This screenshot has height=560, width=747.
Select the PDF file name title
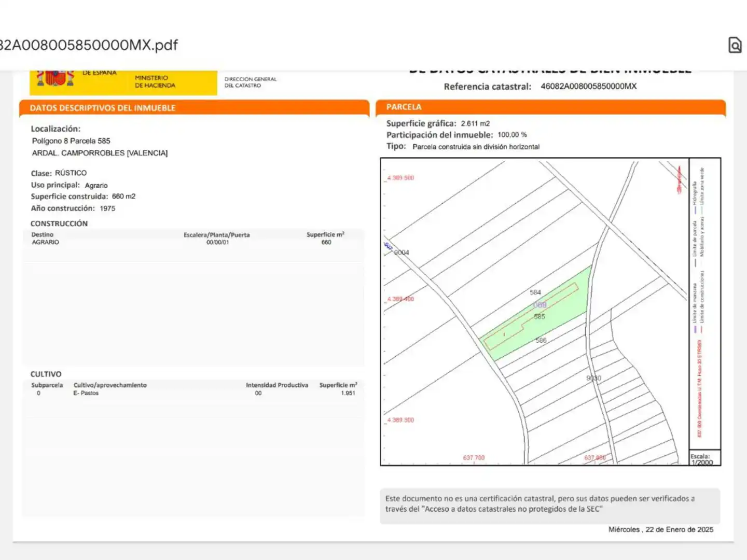[89, 45]
